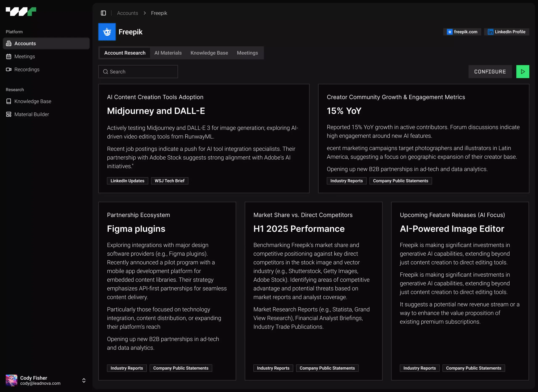Click 'Creator Community Growth & Engagement Metrics' title
The height and width of the screenshot is (392, 538).
tap(396, 97)
